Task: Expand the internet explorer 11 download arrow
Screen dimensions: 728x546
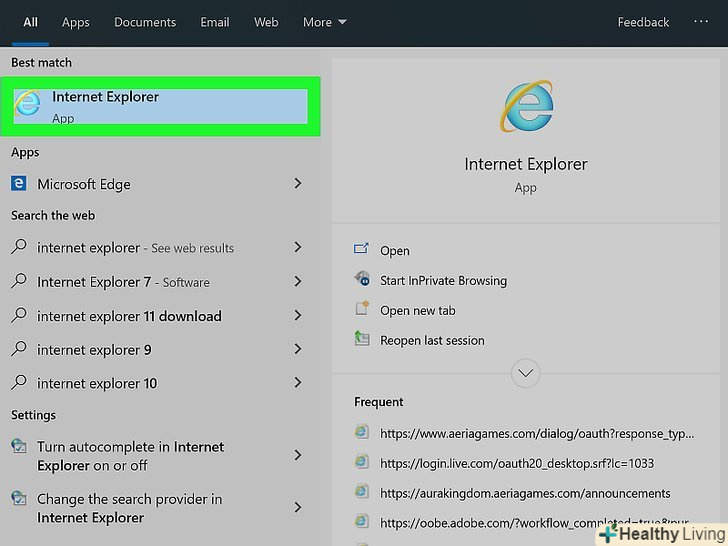Action: point(297,316)
